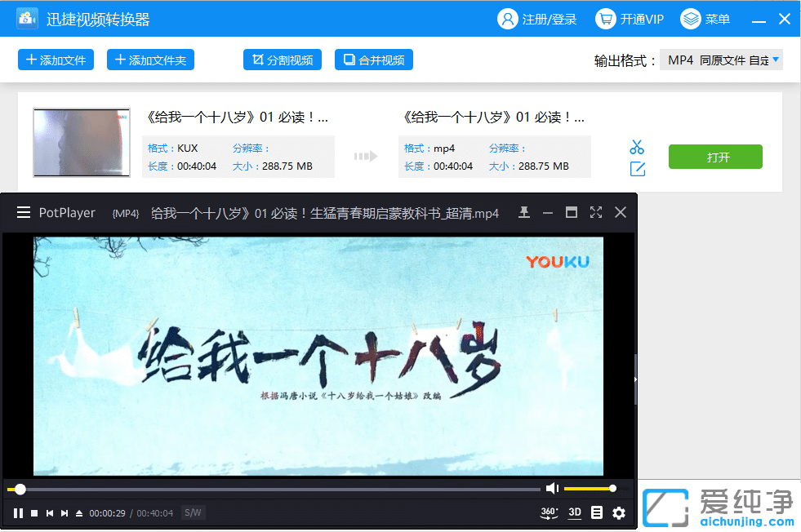Close the PotPlayer window
This screenshot has height=532, width=801.
pos(621,212)
